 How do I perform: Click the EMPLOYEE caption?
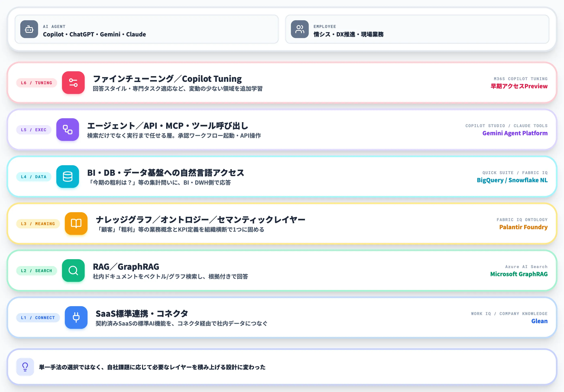pyautogui.click(x=325, y=27)
